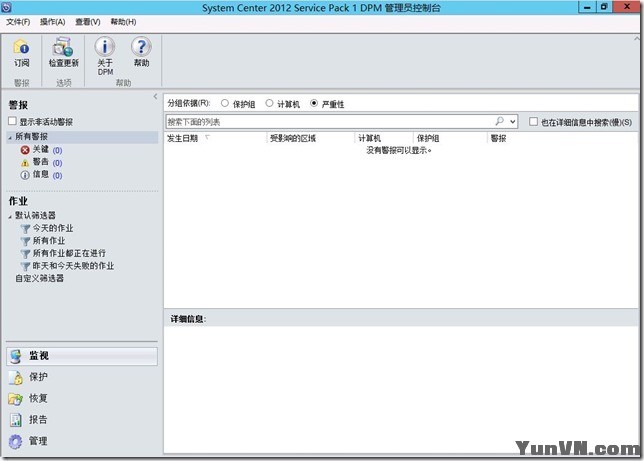Click the 订阅 subscribe alerts icon
Viewport: 644px width, 461px height.
[x=21, y=46]
